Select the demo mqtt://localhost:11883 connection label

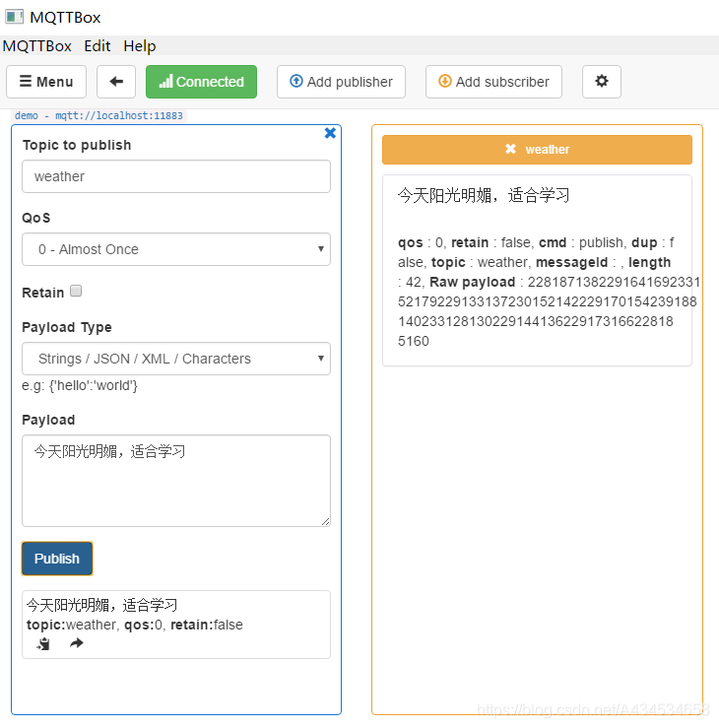(x=98, y=115)
